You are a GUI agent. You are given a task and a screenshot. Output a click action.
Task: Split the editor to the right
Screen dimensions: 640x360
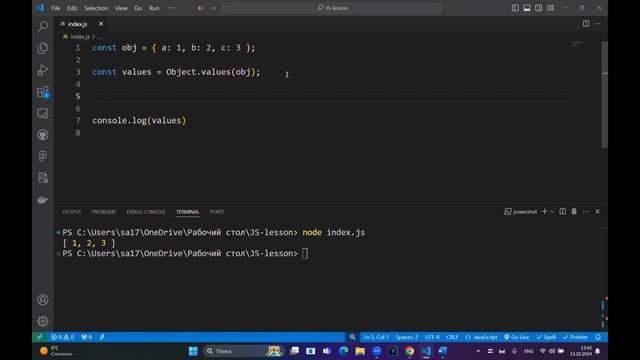(586, 24)
